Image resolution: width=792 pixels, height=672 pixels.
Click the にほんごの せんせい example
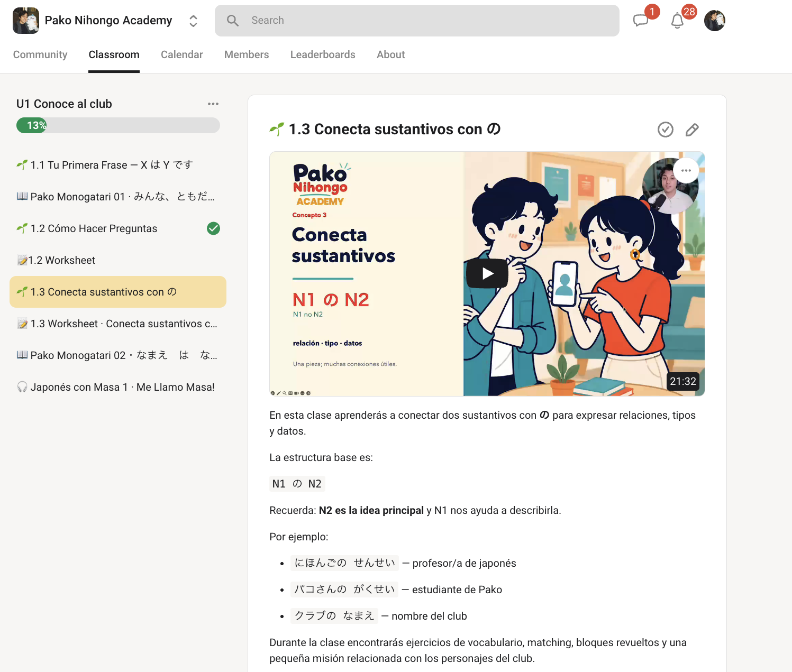click(344, 563)
